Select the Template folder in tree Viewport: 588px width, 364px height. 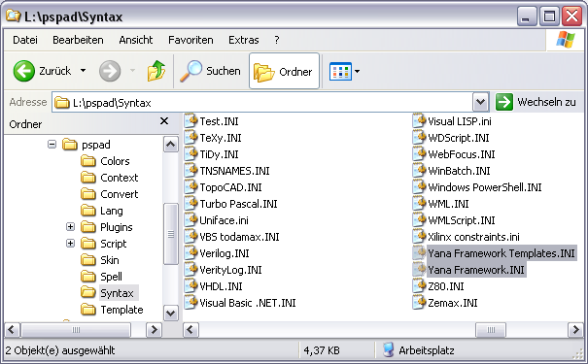(121, 310)
